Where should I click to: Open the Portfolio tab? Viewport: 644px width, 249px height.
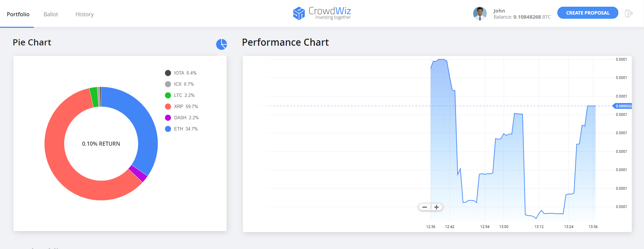tap(18, 14)
